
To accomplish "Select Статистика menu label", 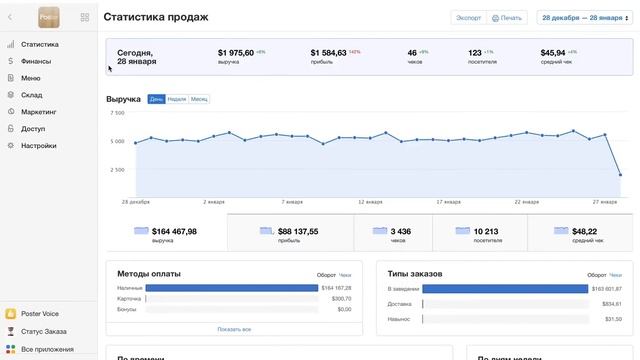I will click(x=40, y=44).
